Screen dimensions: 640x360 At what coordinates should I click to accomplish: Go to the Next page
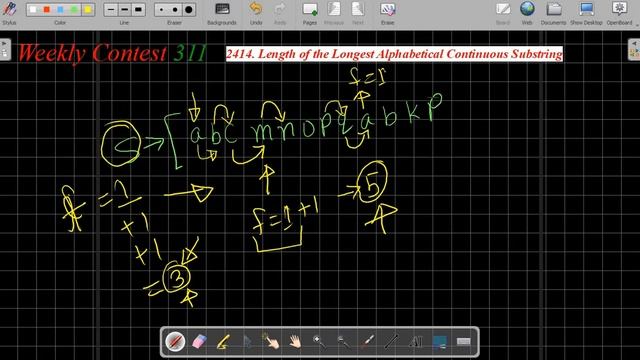[x=358, y=13]
